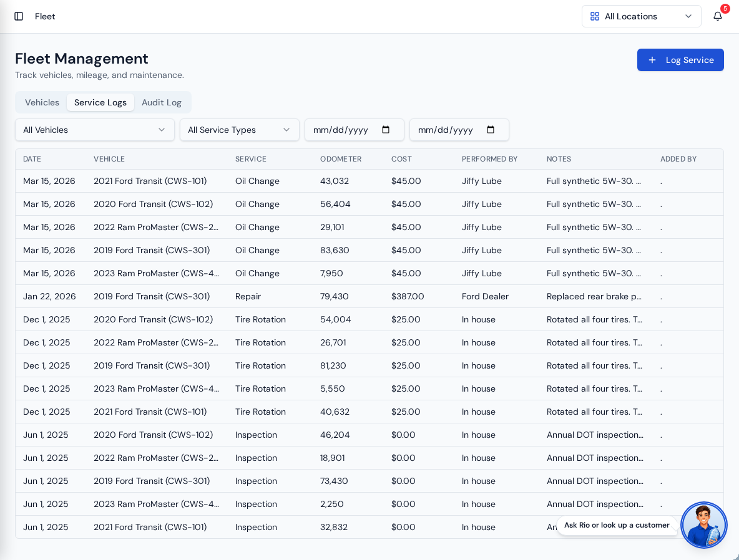Click the All Locations grid icon
Image resolution: width=739 pixels, height=560 pixels.
click(x=595, y=16)
